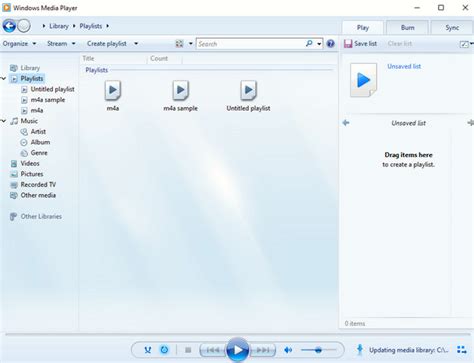Turn shuffle on
The height and width of the screenshot is (363, 474).
click(x=148, y=350)
